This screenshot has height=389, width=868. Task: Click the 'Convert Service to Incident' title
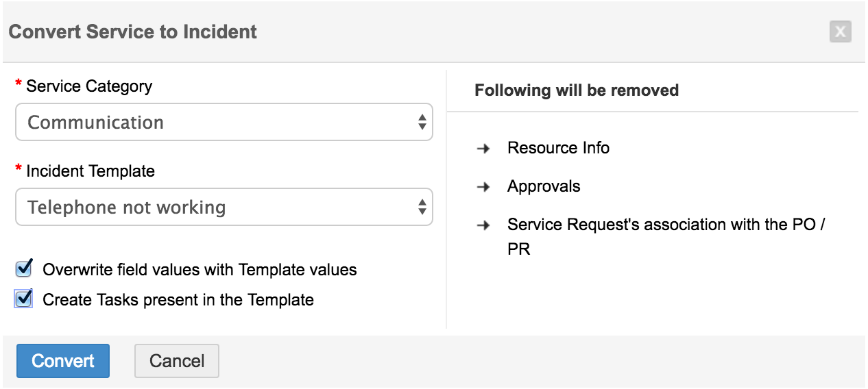pyautogui.click(x=133, y=32)
